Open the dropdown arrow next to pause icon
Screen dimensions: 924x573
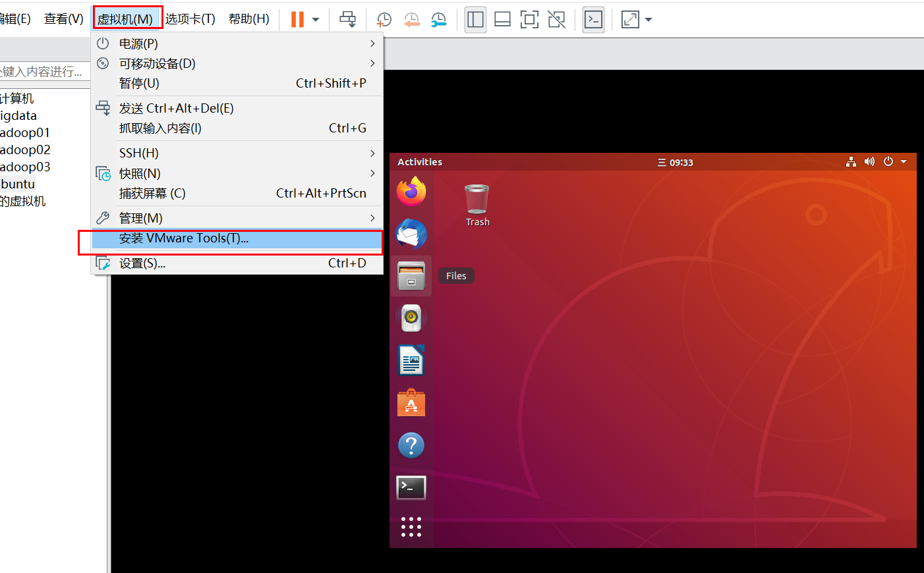pyautogui.click(x=316, y=20)
